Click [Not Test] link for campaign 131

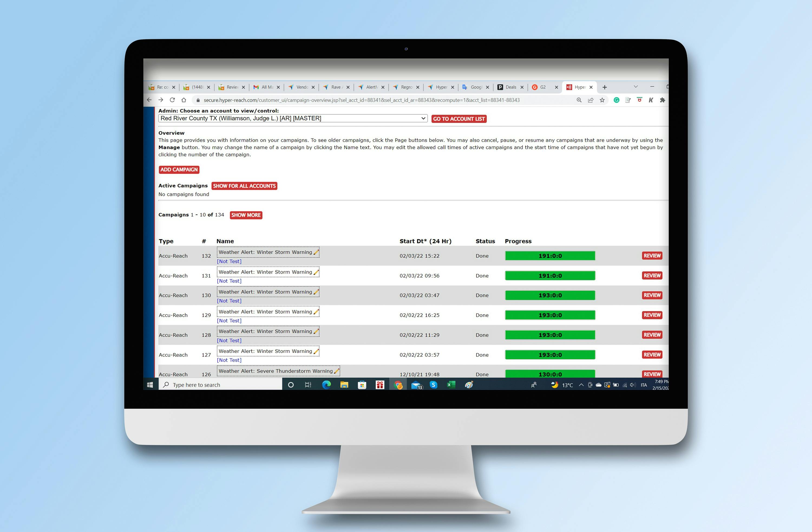pos(229,281)
